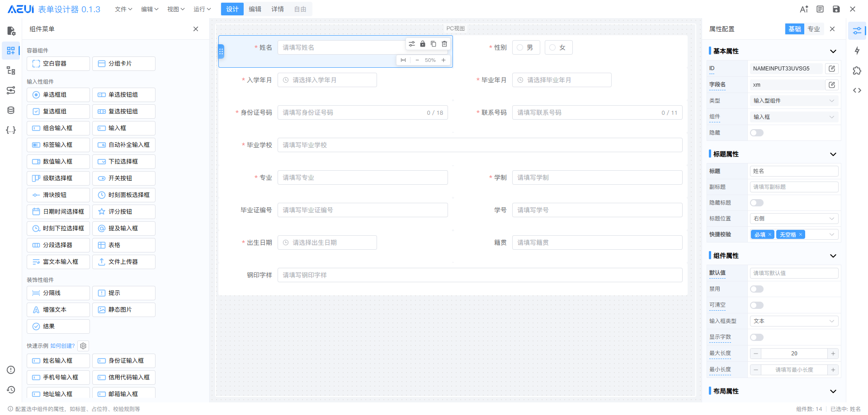Delete the selected 姓名 component via trash icon
This screenshot has height=415, width=868.
444,44
